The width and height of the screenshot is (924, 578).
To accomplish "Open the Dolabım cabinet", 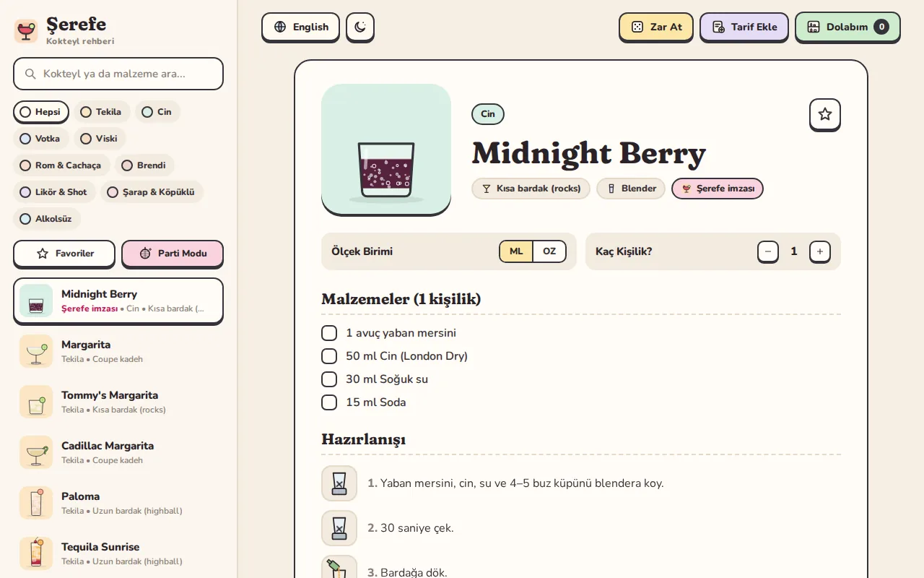I will 847,27.
